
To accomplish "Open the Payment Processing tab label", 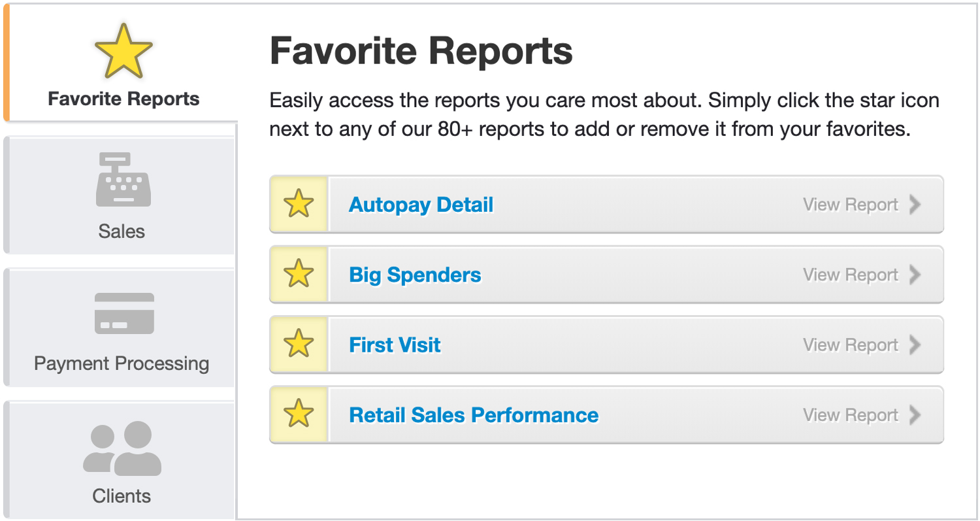I will 122,363.
